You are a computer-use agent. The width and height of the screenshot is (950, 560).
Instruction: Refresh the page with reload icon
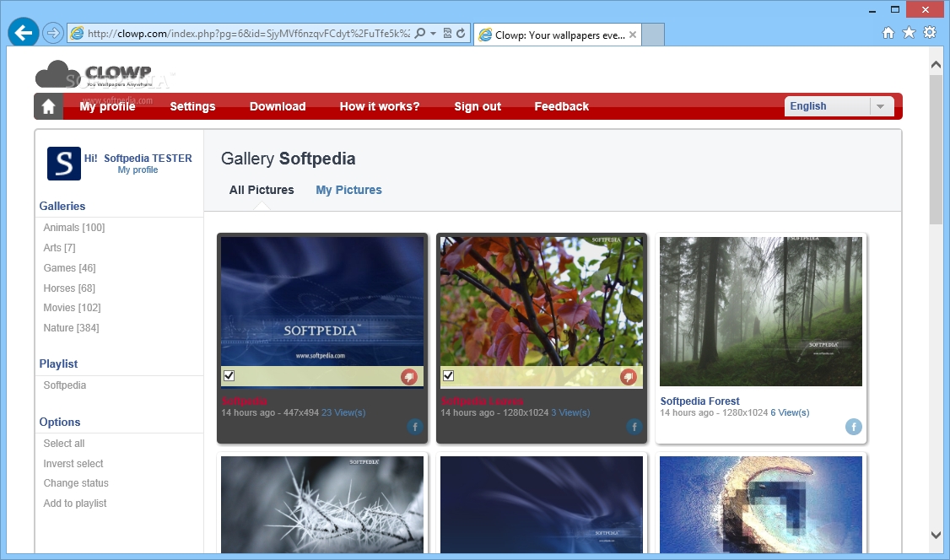point(461,33)
